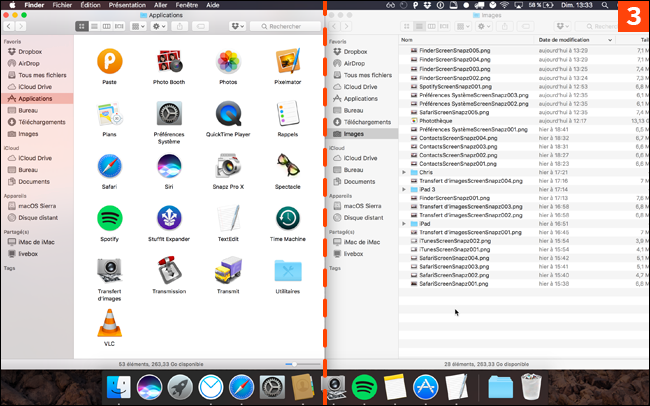Image resolution: width=650 pixels, height=406 pixels.
Task: Select the Snapz Pro X icon
Action: pyautogui.click(x=228, y=166)
